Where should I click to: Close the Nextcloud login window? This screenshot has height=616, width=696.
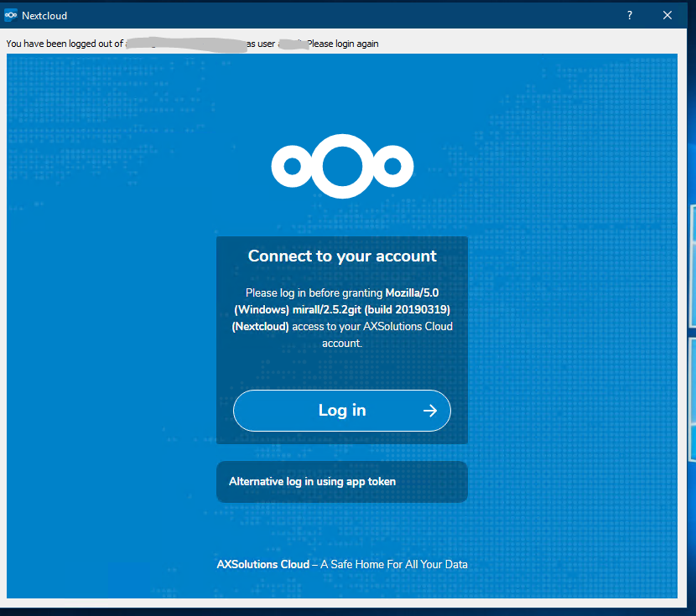(x=667, y=16)
